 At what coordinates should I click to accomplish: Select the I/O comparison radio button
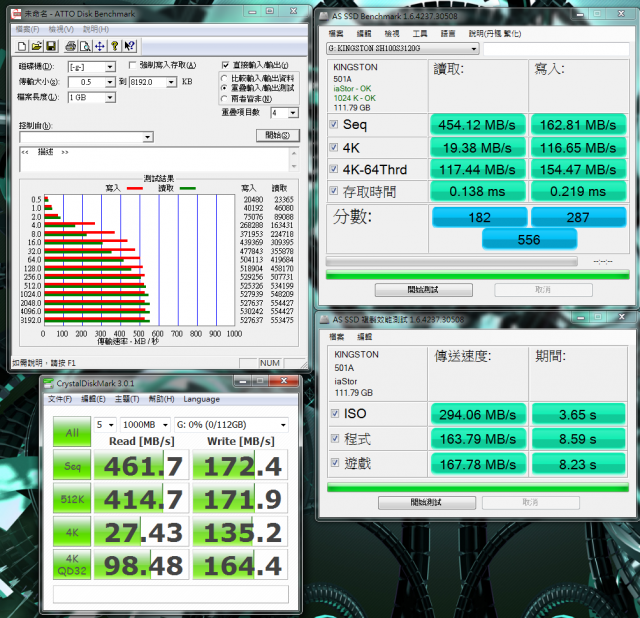tap(224, 78)
